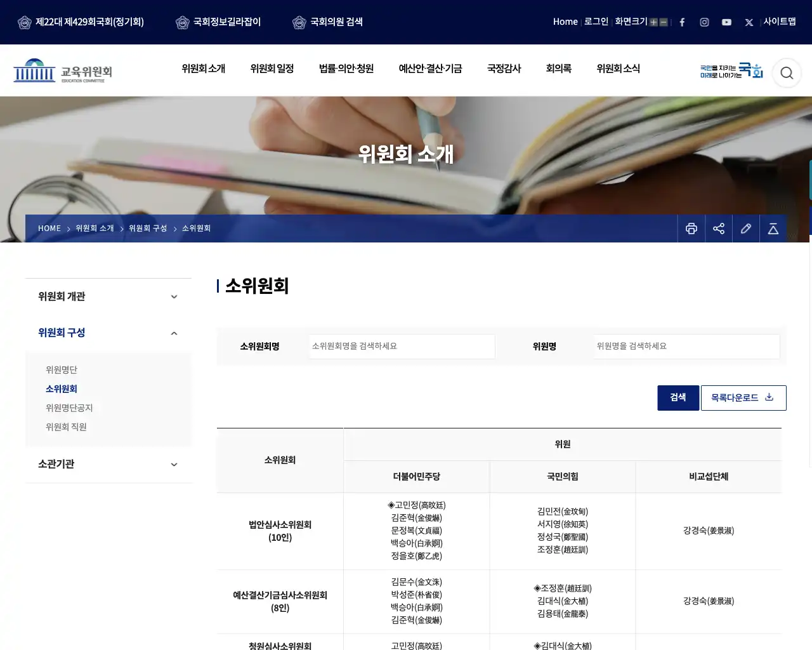Click the 검색 button
This screenshot has height=650, width=812.
click(x=678, y=398)
